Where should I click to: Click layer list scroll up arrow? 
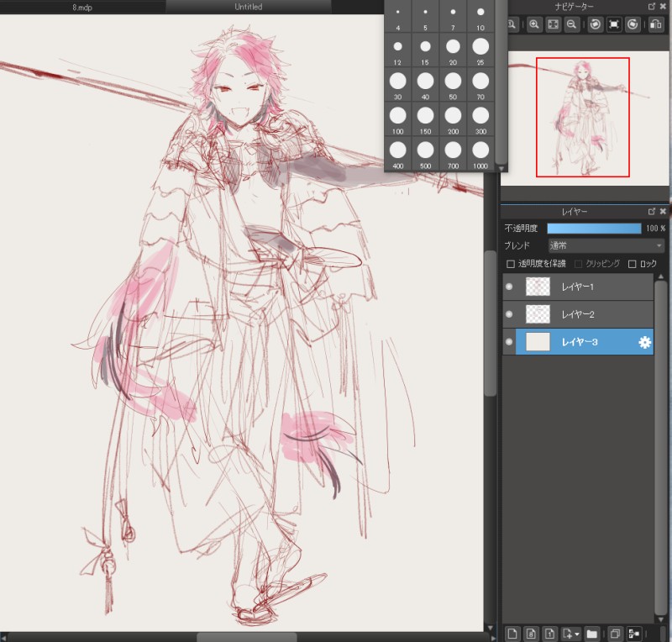[660, 276]
